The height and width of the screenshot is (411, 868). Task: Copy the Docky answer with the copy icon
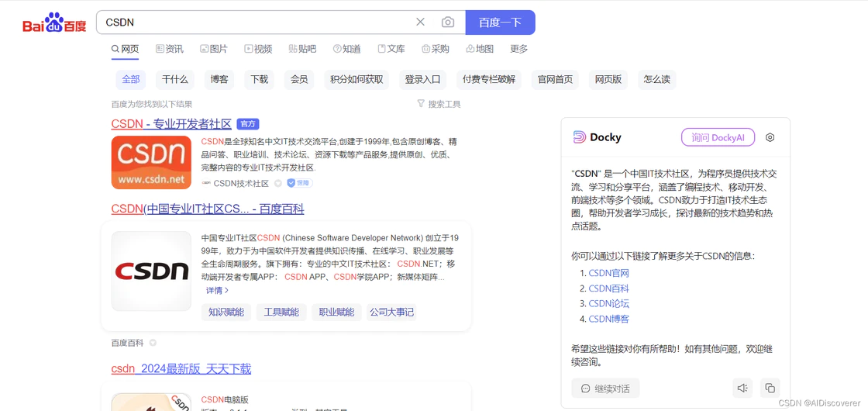click(770, 389)
